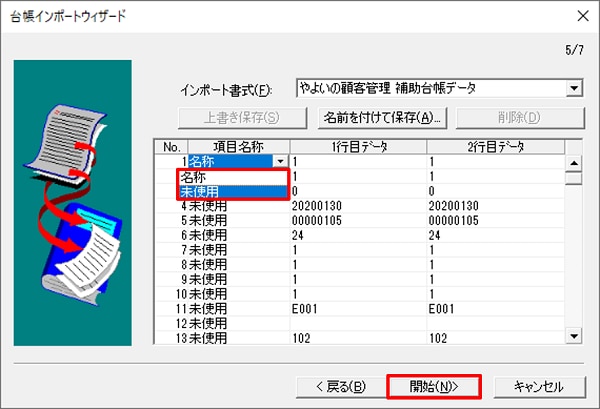Click the 1行目データ column header

click(x=358, y=147)
